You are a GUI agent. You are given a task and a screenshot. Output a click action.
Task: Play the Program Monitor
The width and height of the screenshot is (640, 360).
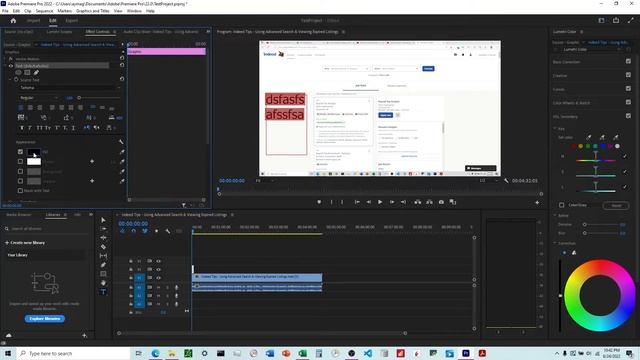[x=380, y=202]
